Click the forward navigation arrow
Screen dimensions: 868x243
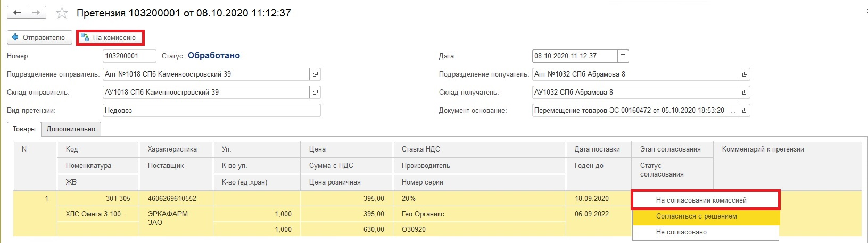tap(36, 13)
